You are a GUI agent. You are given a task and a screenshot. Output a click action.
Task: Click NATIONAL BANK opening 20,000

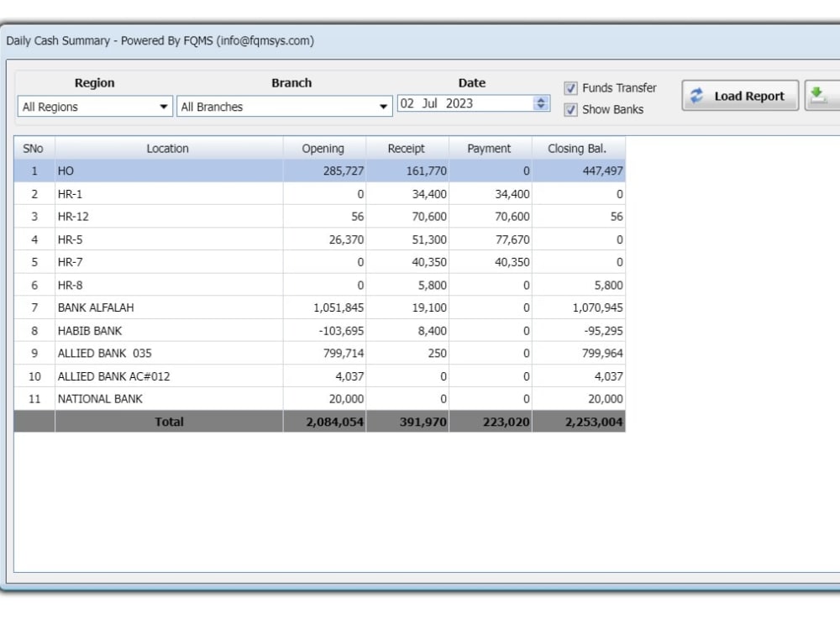pos(347,398)
